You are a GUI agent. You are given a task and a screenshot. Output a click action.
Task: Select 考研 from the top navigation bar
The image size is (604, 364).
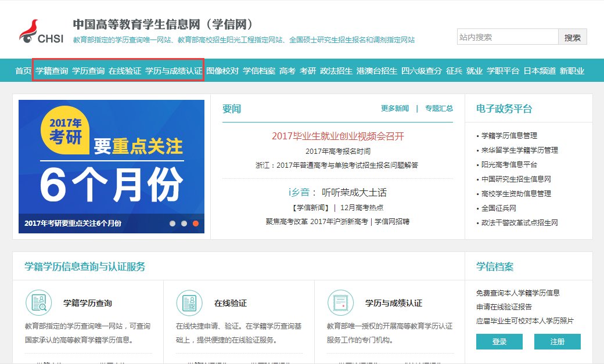pos(307,70)
